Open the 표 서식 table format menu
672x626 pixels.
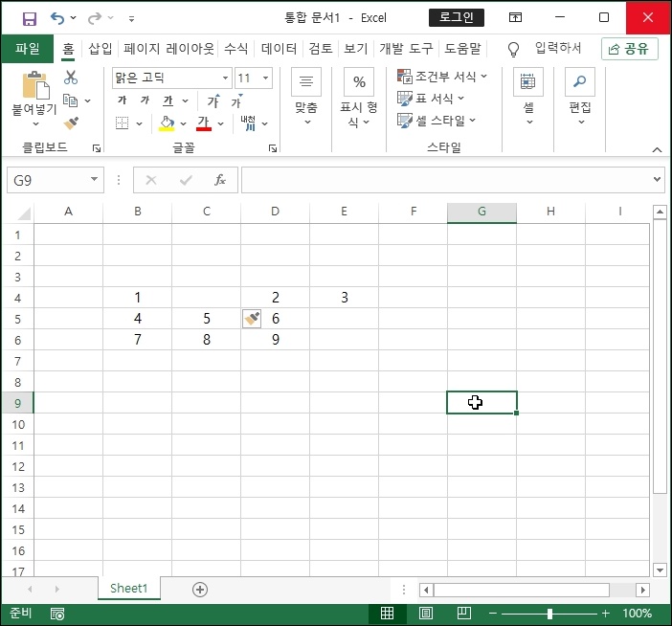pyautogui.click(x=430, y=99)
